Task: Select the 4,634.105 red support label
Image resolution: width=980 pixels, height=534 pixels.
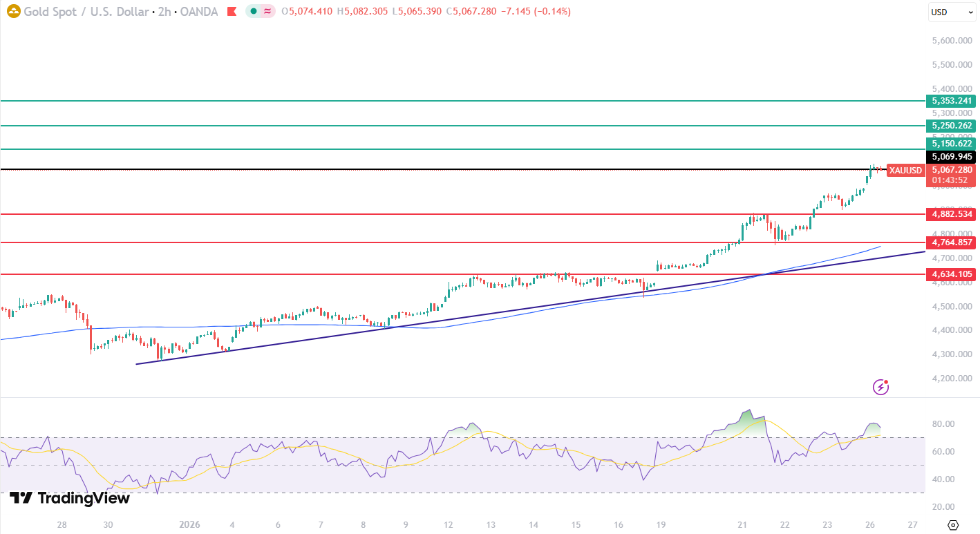Action: click(952, 274)
